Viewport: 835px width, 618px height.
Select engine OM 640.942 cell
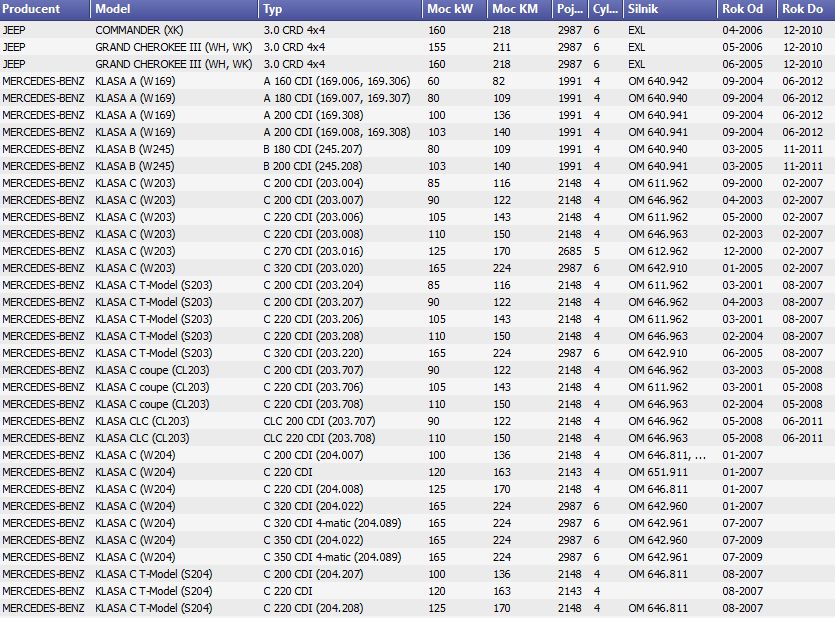point(658,81)
